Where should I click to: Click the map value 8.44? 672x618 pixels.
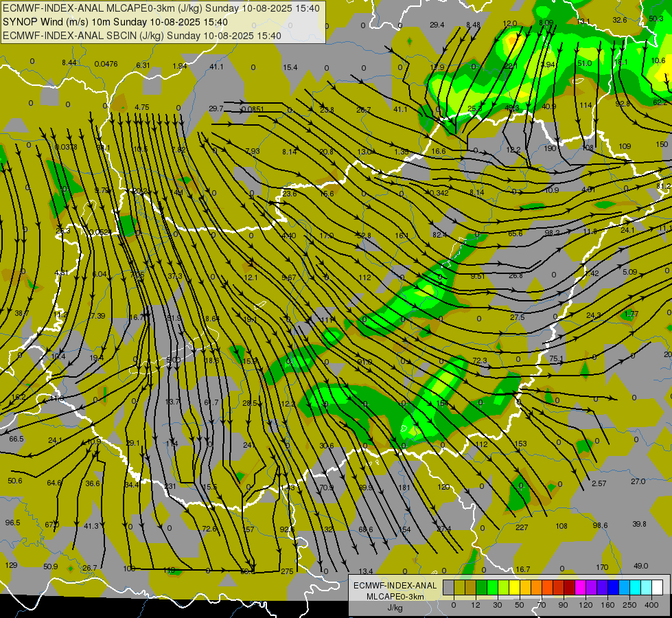pos(69,62)
